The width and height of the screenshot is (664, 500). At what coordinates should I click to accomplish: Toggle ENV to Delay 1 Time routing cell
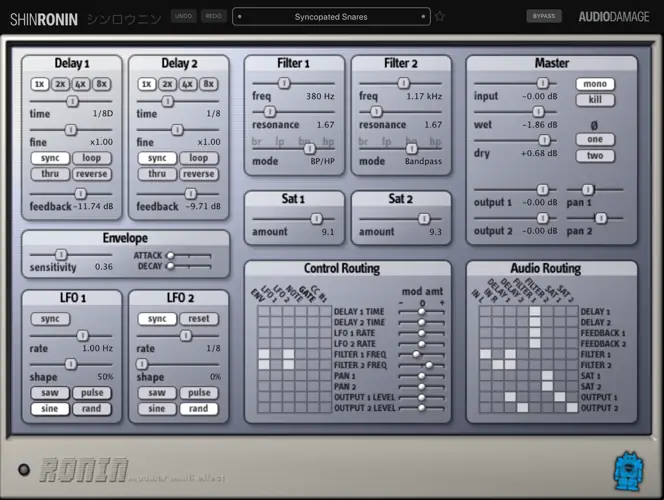pos(264,311)
